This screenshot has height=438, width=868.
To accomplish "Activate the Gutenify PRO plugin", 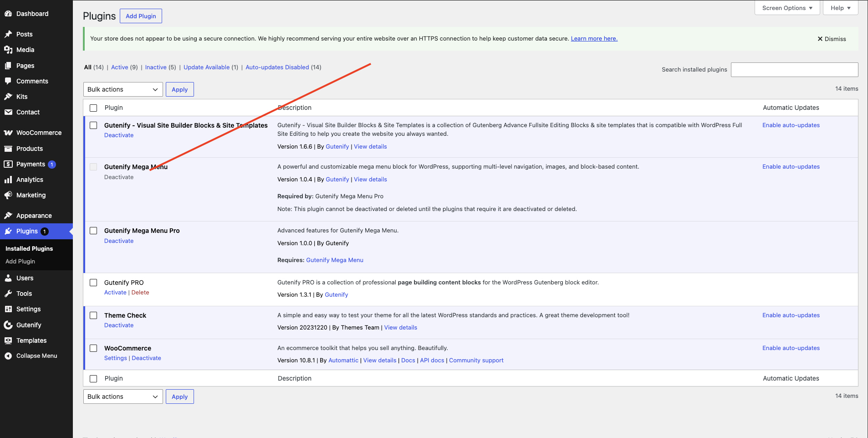I will (115, 292).
